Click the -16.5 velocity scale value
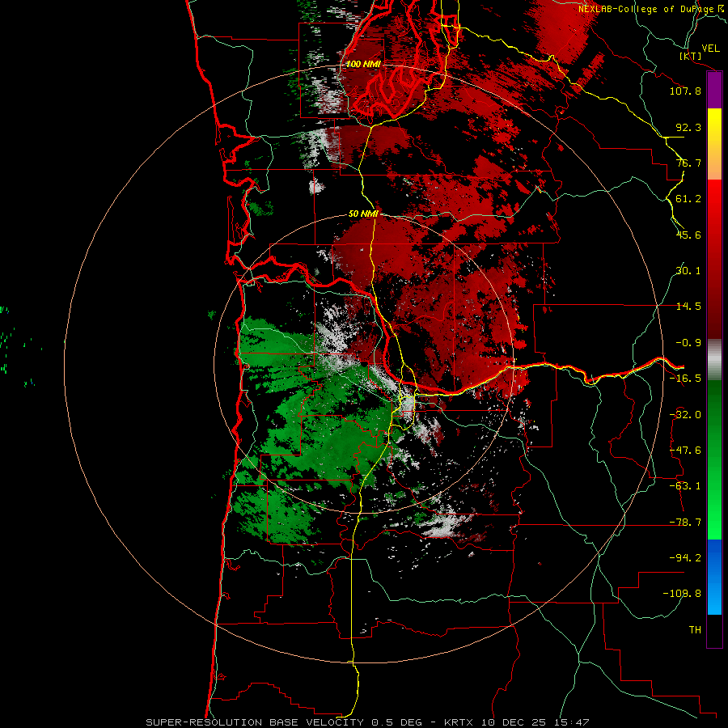Screen dimensions: 728x728 pyautogui.click(x=685, y=379)
